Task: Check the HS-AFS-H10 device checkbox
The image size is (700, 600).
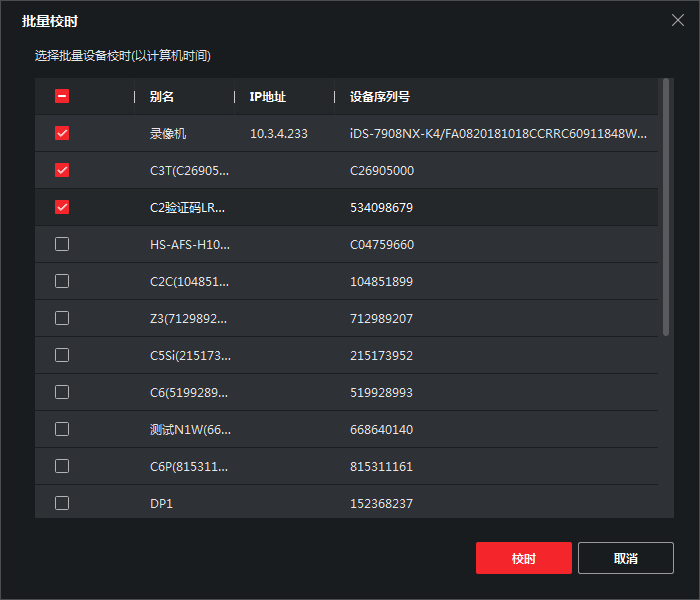Action: coord(62,244)
